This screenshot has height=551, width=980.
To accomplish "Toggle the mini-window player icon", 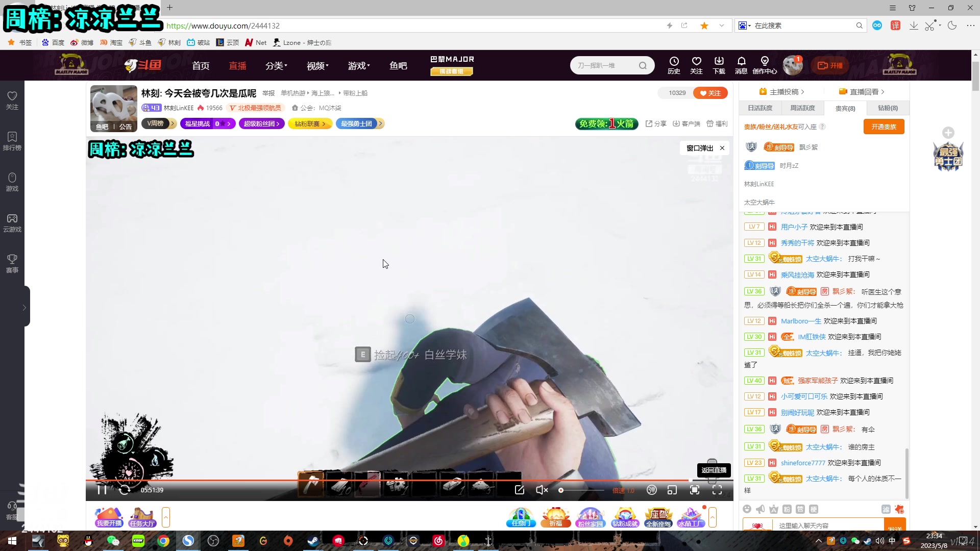I will tap(672, 490).
